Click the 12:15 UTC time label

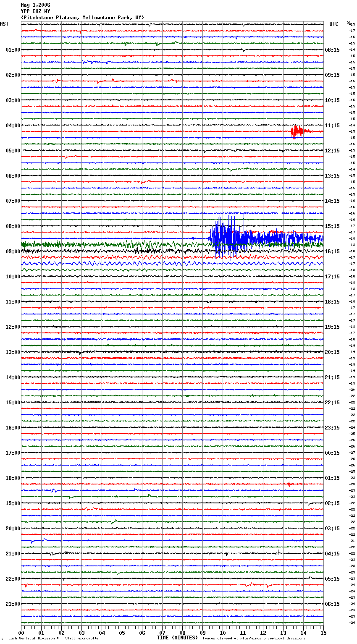point(332,151)
